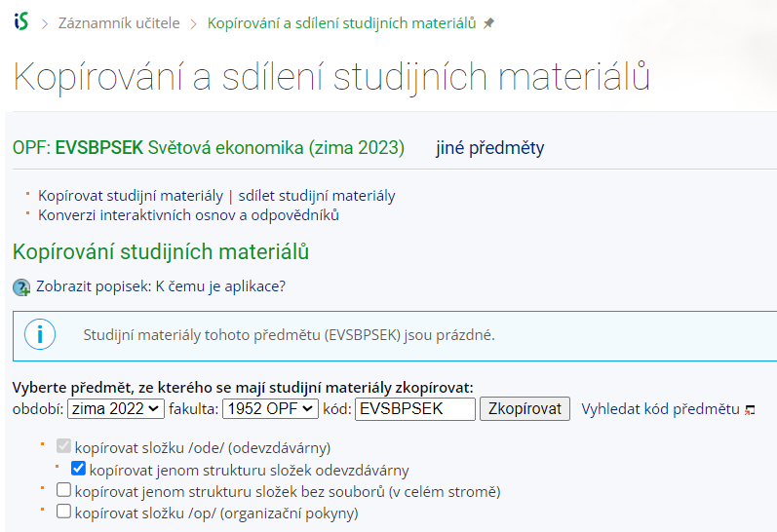Click the IS logo home icon
The image size is (777, 532).
21,21
